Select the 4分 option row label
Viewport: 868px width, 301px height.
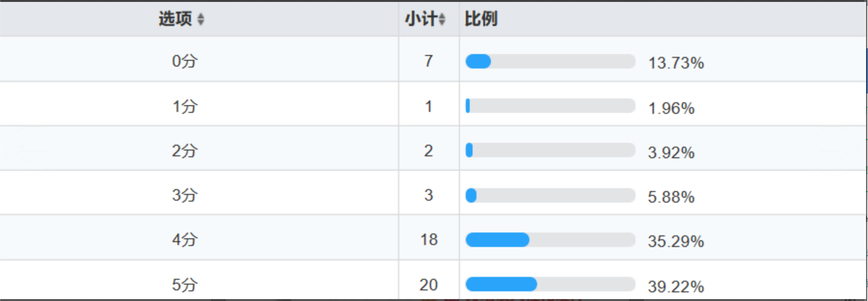(x=185, y=240)
